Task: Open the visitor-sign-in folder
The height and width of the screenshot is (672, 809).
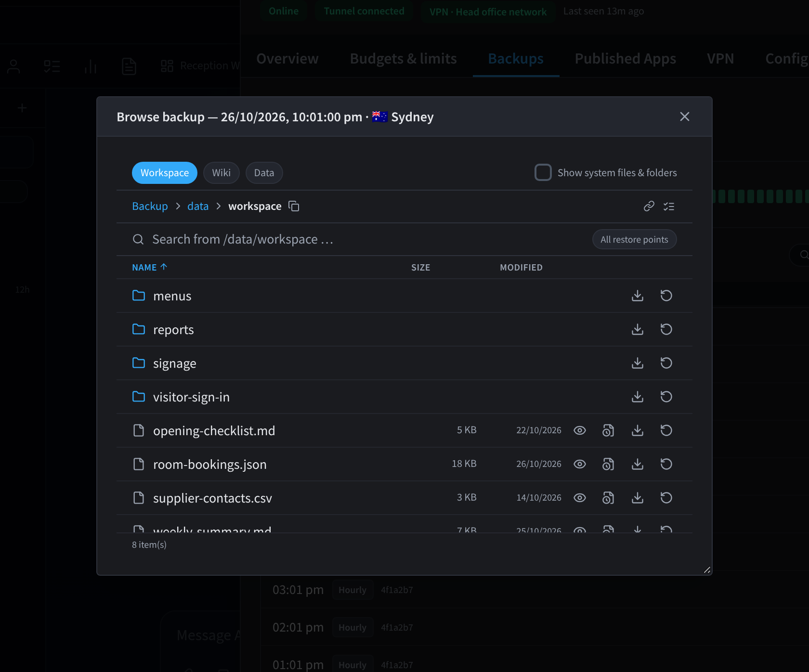Action: (x=191, y=397)
